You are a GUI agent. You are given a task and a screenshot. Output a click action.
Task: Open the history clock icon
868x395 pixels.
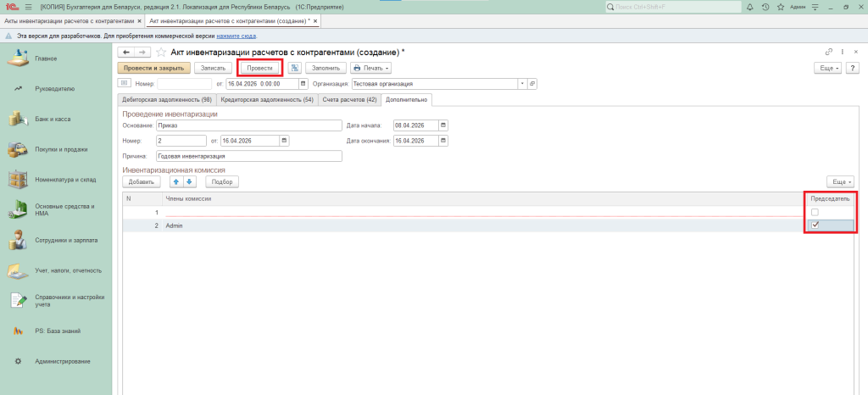(765, 7)
